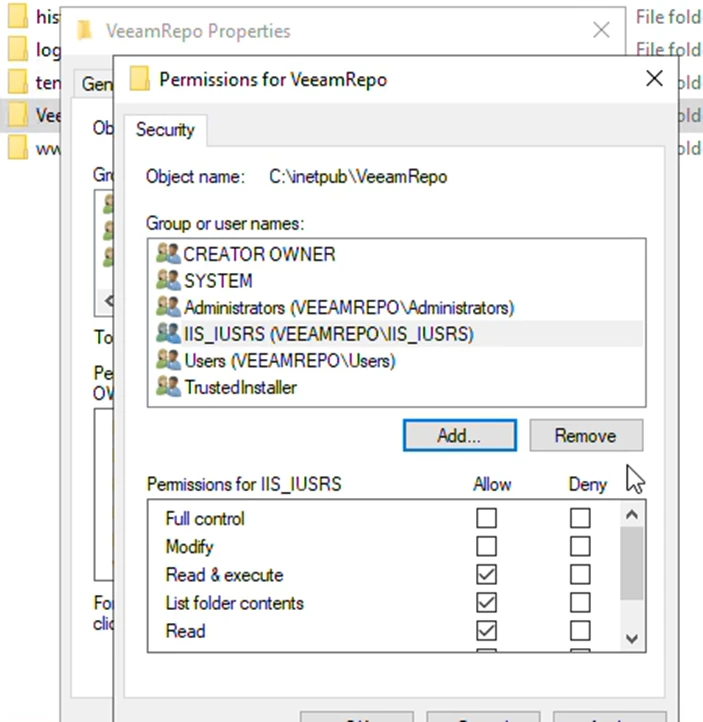This screenshot has width=703, height=722.
Task: Uncheck Allow for Read & execute
Action: [x=487, y=575]
